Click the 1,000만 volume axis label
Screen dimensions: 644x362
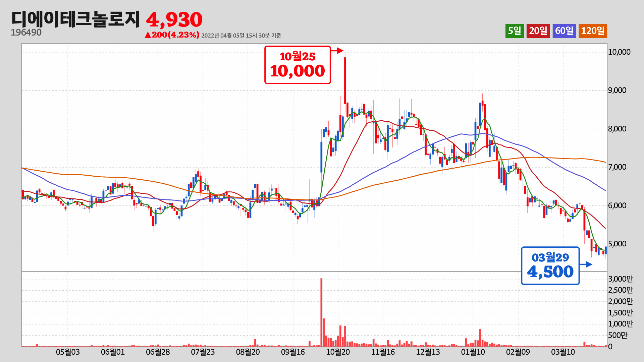621,324
